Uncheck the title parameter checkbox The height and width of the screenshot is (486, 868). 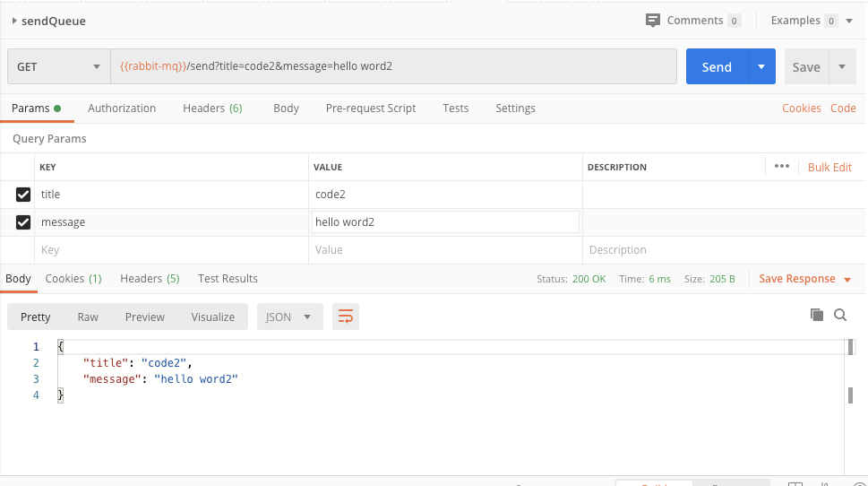pos(23,195)
